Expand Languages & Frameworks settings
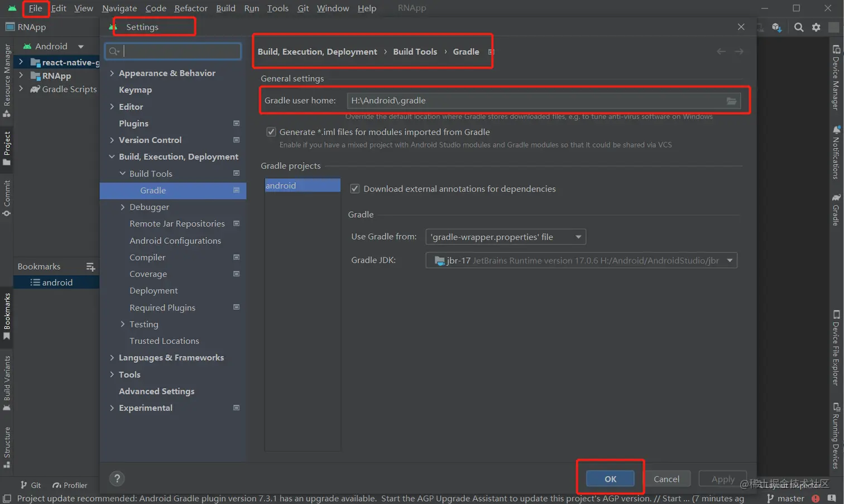Viewport: 844px width, 504px height. coord(112,358)
